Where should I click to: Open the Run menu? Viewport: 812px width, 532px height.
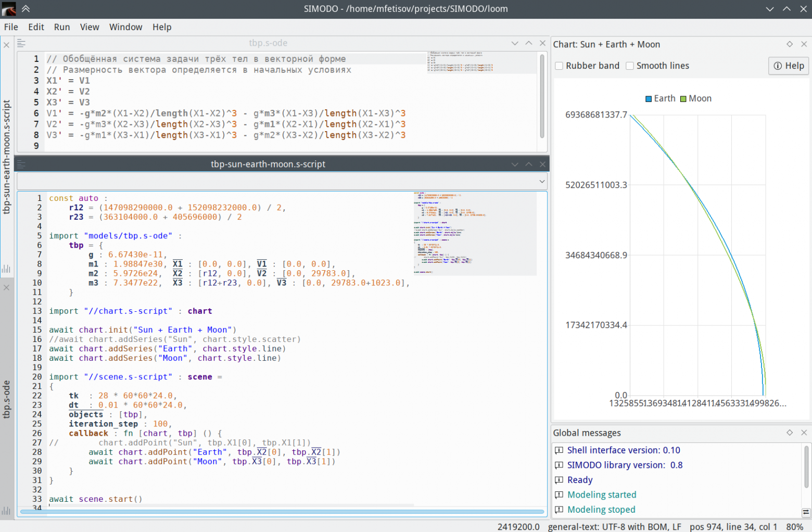[x=62, y=27]
